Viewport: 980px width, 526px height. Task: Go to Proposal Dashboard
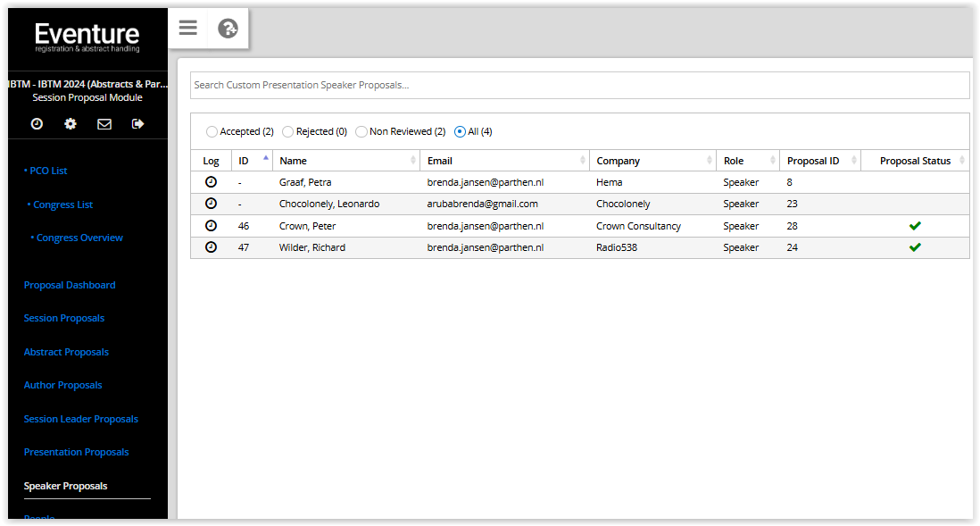point(70,285)
